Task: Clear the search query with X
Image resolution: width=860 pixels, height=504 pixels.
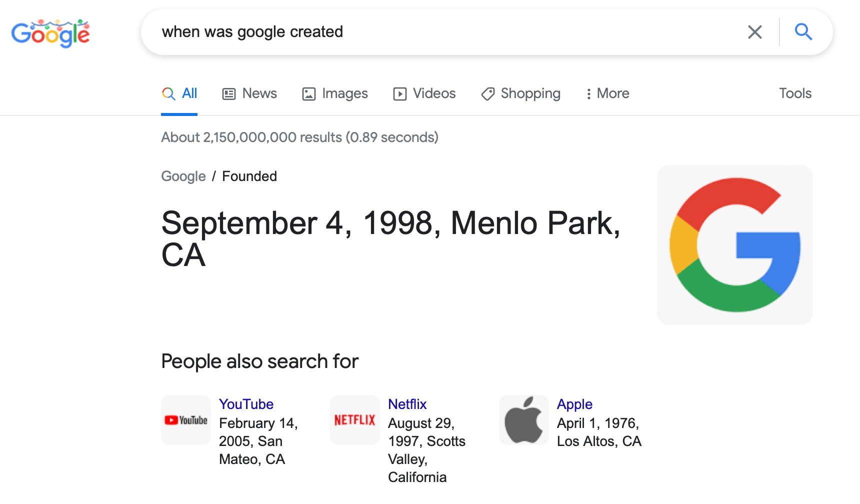Action: point(754,32)
